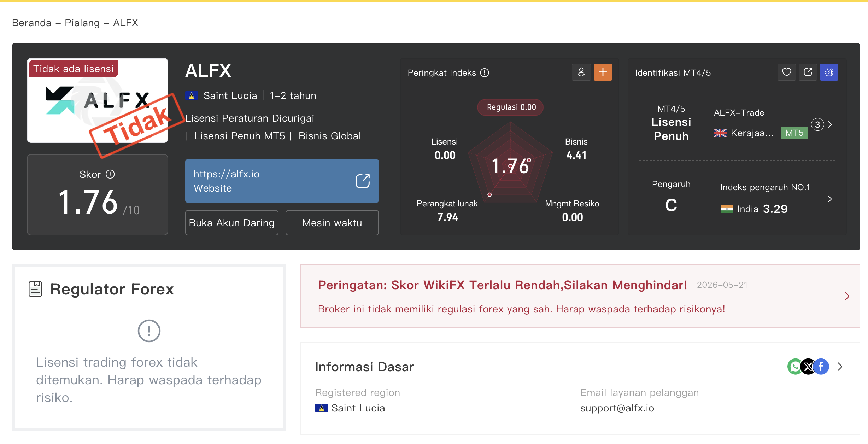This screenshot has height=444, width=868.
Task: Click the heart favorite icon
Action: (x=787, y=72)
